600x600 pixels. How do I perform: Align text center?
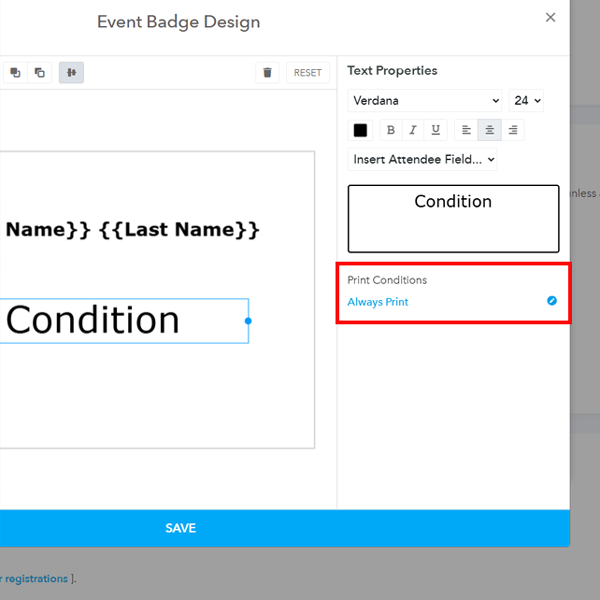click(489, 130)
